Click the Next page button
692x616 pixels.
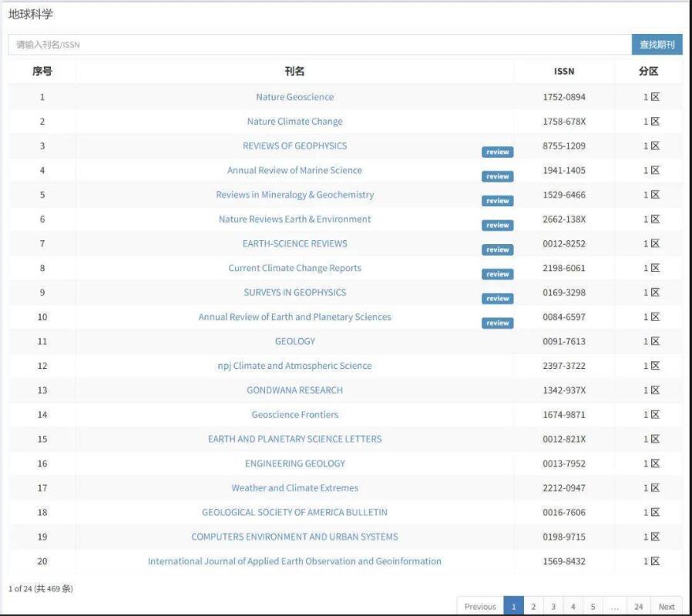click(x=667, y=606)
